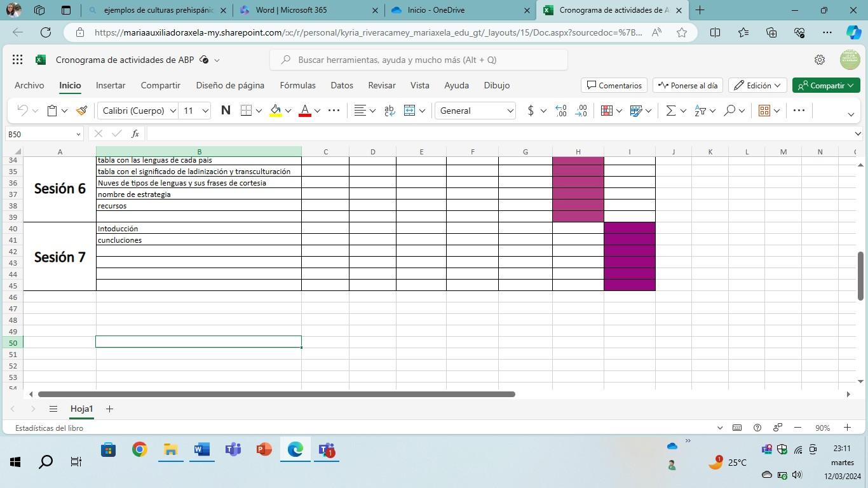Image resolution: width=868 pixels, height=488 pixels.
Task: Click the Name Box showing B50
Action: click(x=39, y=133)
